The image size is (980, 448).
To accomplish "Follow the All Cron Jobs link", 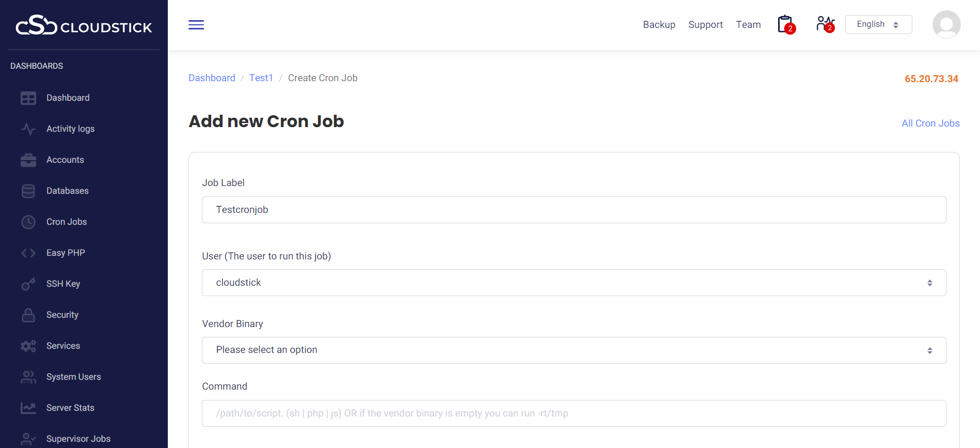I will (x=930, y=123).
